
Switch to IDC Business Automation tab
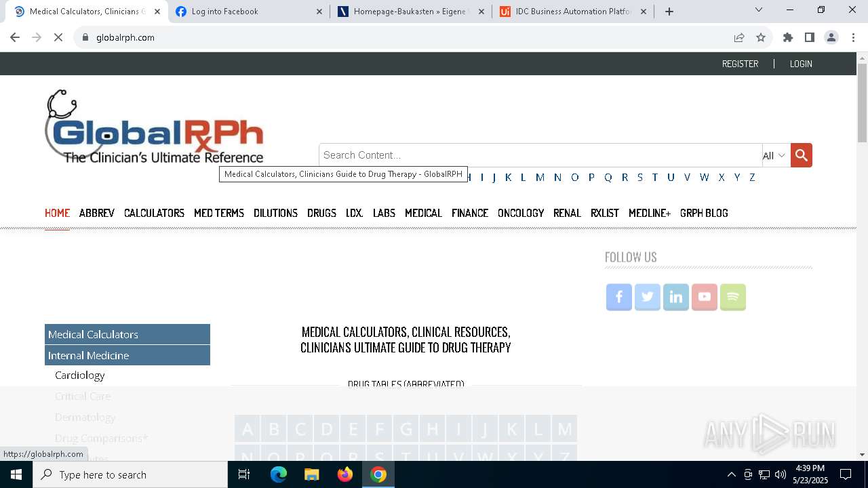coord(573,12)
